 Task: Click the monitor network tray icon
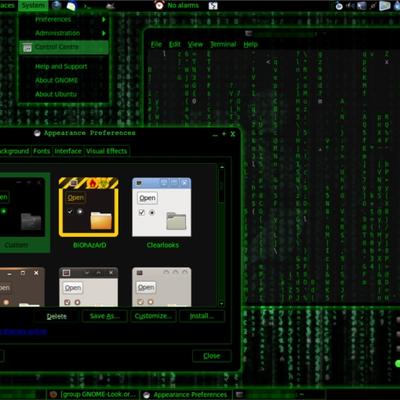362,6
